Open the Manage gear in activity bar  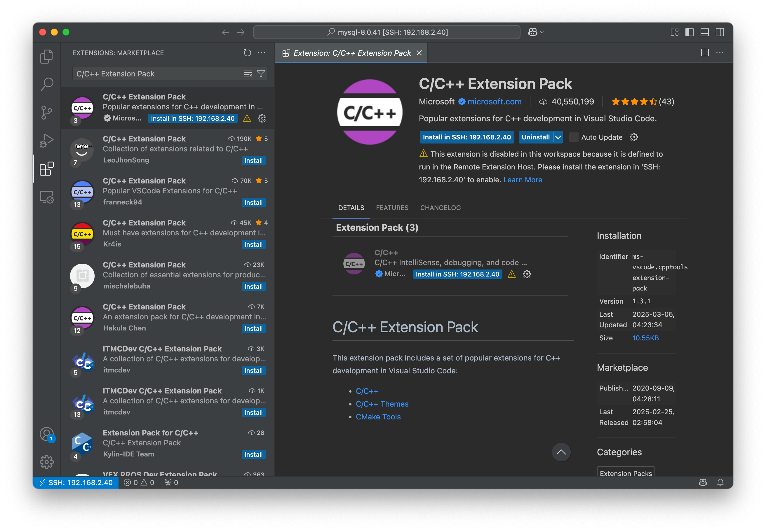click(46, 462)
